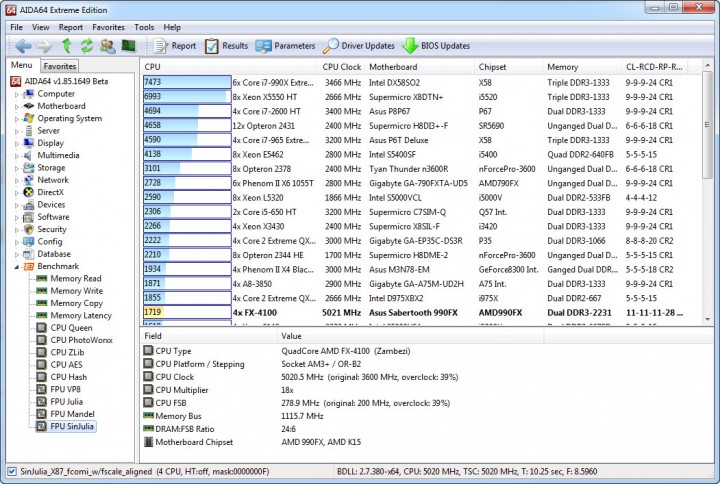The width and height of the screenshot is (720, 484).
Task: Open the View menu
Action: click(40, 28)
